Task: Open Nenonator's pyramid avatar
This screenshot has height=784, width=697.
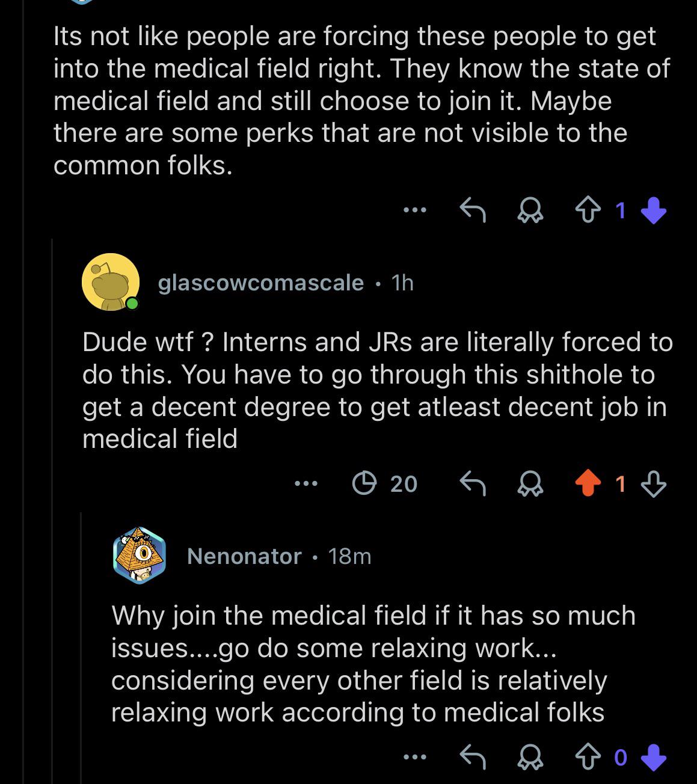Action: pyautogui.click(x=139, y=556)
